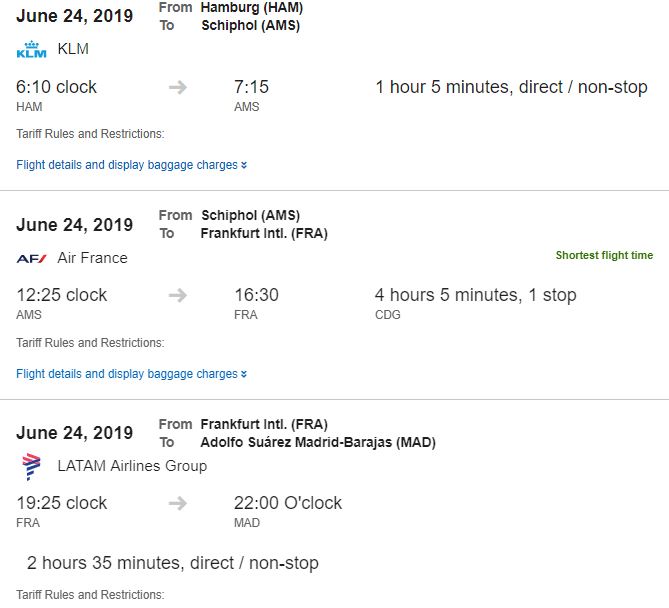669x608 pixels.
Task: Click the "LATAM Airlines Group" airline name
Action: point(132,466)
